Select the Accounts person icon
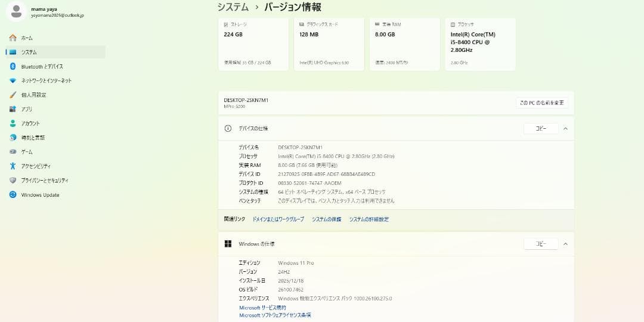 [x=13, y=123]
